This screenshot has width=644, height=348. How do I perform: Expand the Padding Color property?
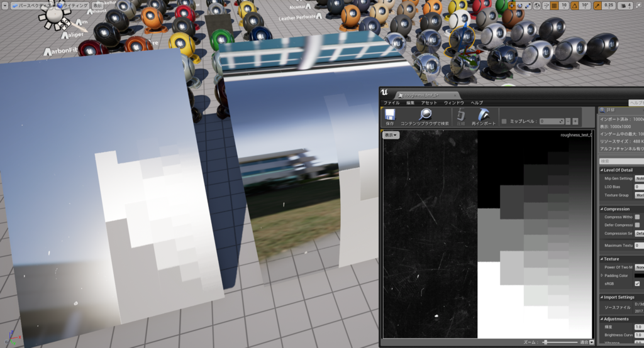602,275
